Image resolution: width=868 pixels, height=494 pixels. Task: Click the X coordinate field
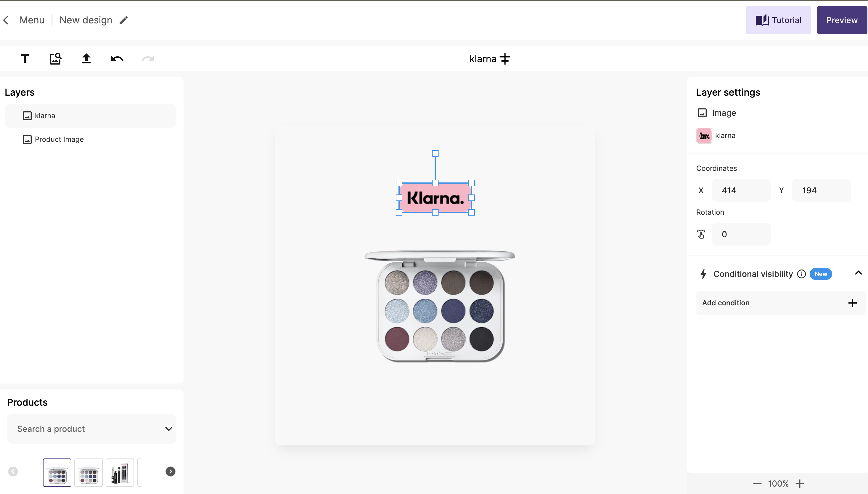pos(741,190)
